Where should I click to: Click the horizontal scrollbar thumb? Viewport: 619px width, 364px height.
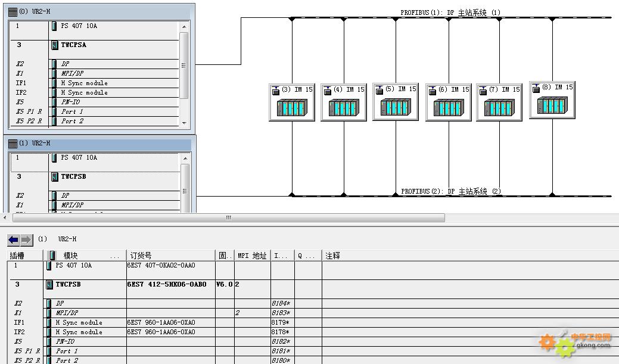tap(229, 217)
